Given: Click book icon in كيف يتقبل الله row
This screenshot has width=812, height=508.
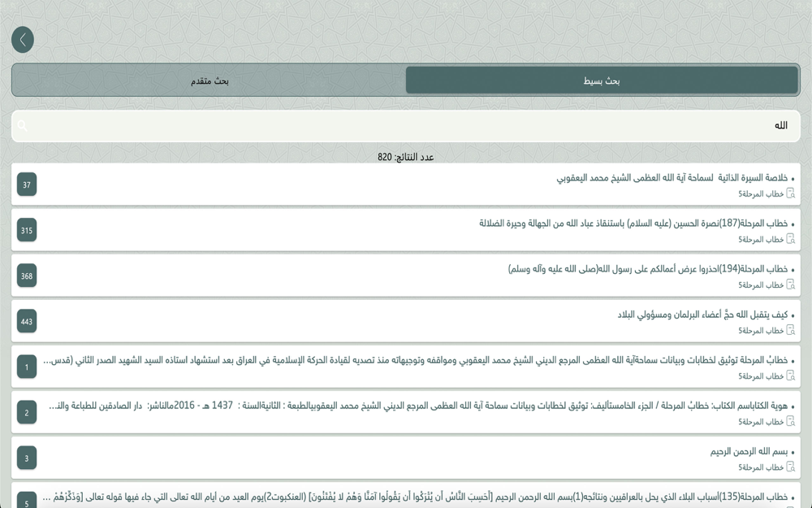Looking at the screenshot, I should [x=791, y=330].
